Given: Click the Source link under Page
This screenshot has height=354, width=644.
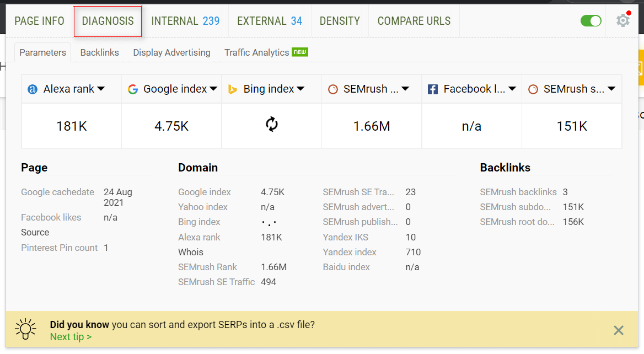Looking at the screenshot, I should tap(35, 232).
